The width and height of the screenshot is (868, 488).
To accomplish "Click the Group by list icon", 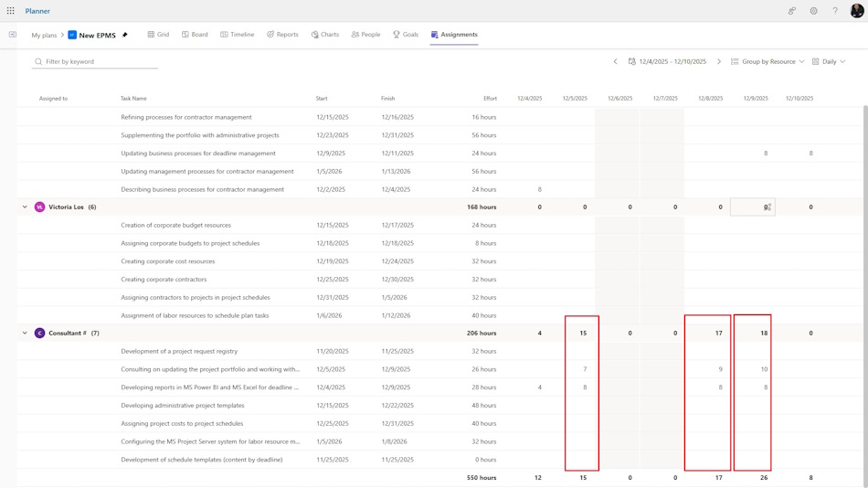I will (x=735, y=61).
